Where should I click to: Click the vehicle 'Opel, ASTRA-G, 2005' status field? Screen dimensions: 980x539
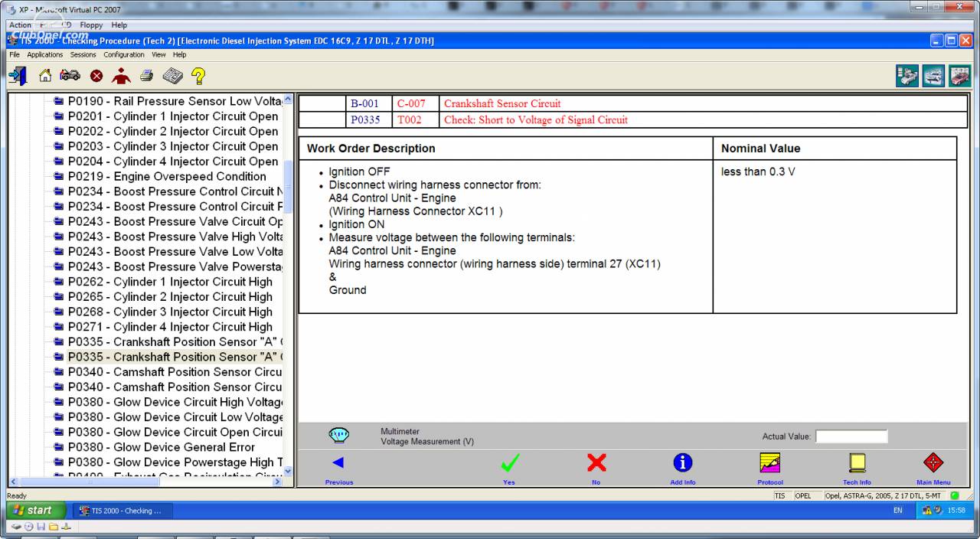[885, 495]
